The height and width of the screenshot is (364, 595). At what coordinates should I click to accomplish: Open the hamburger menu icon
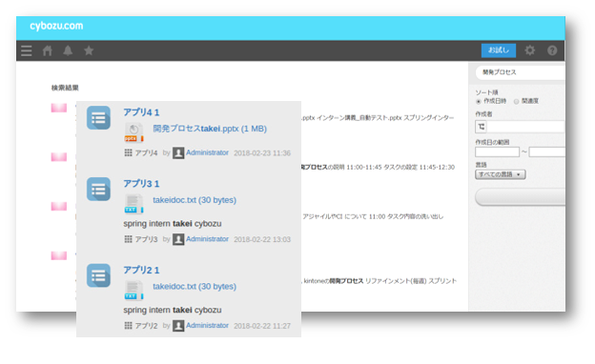(x=26, y=51)
